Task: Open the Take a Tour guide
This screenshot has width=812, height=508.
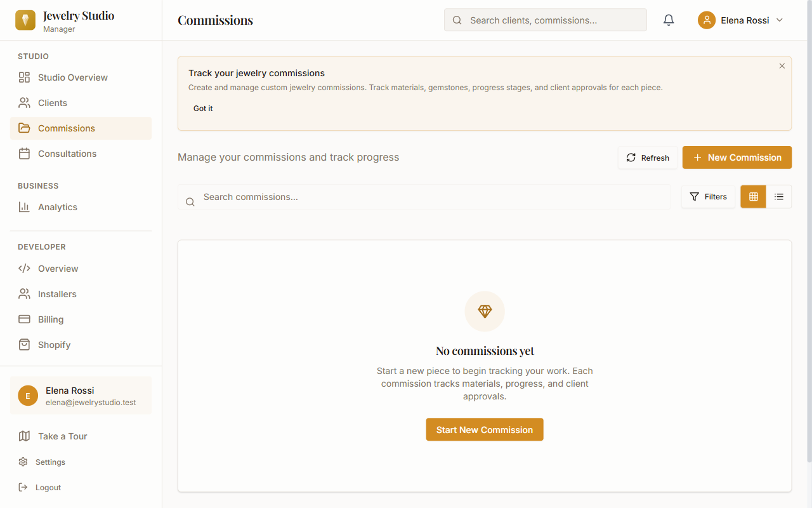Action: point(62,436)
